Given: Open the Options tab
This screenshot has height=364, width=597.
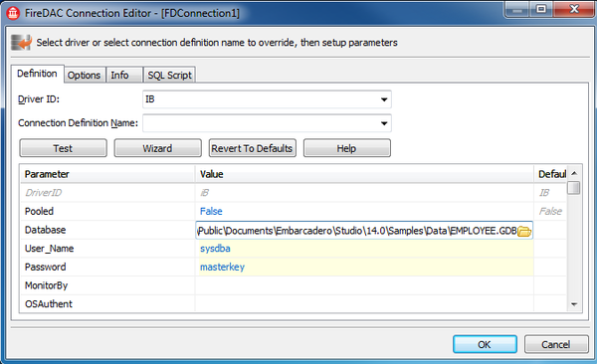Looking at the screenshot, I should point(84,75).
